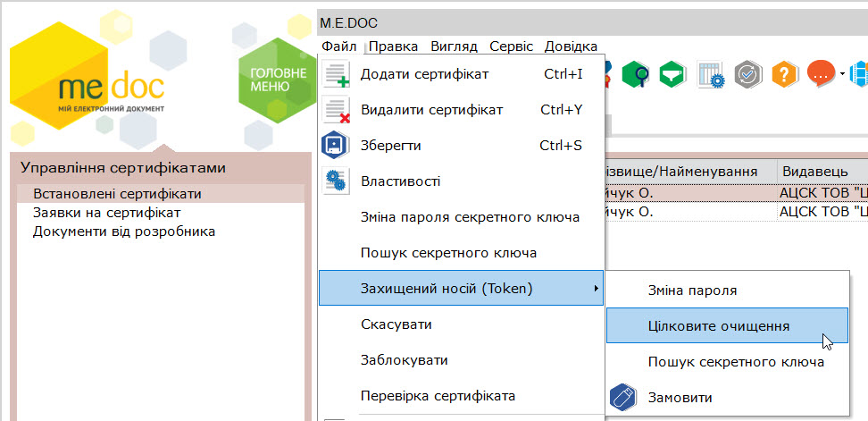Choose Перевірка сертифіката menu entry
The image size is (868, 421).
pos(461,396)
